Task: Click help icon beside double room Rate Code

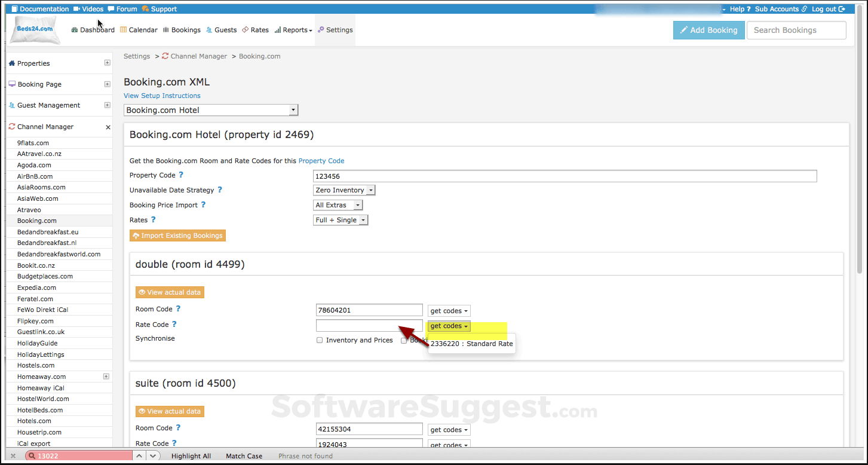Action: point(174,325)
